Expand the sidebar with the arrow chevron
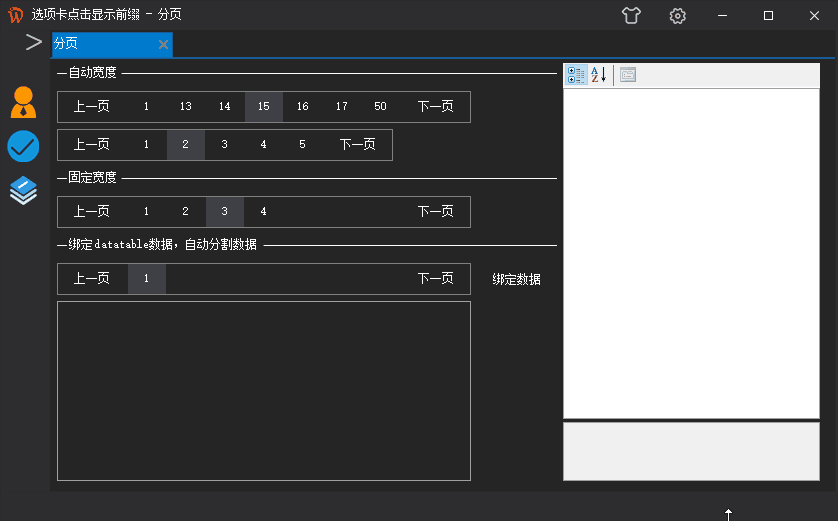 coord(33,43)
